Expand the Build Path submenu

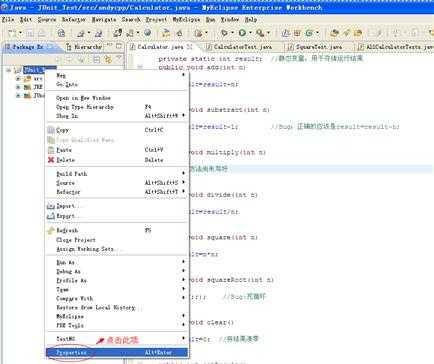tap(117, 174)
